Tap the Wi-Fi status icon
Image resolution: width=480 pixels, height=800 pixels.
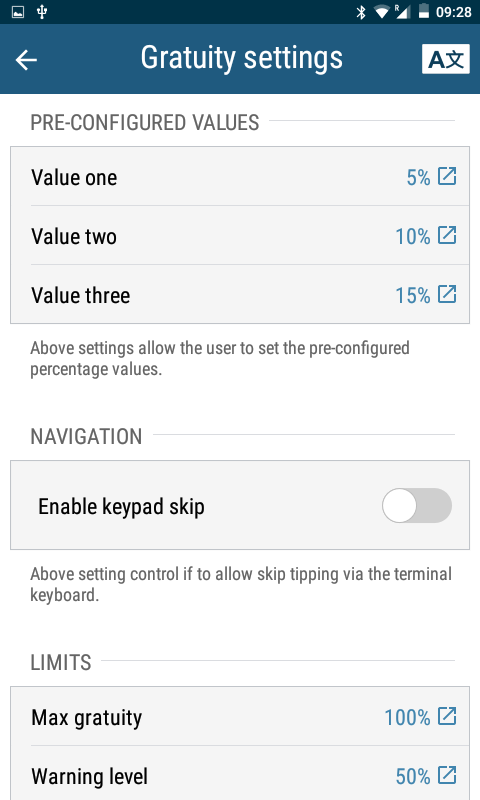click(382, 12)
